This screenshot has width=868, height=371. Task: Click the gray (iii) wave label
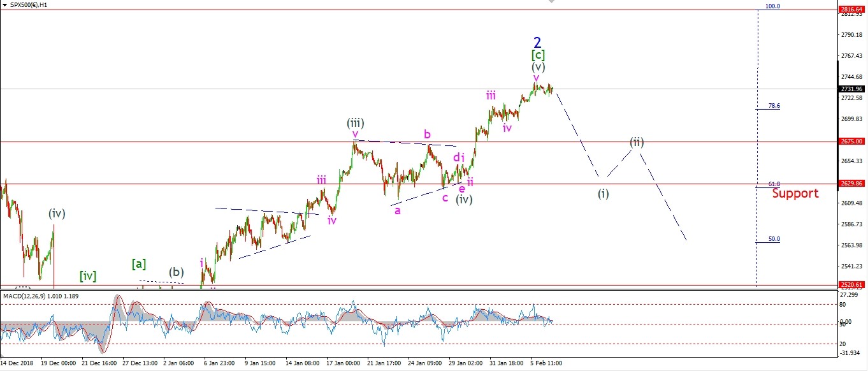(x=355, y=122)
